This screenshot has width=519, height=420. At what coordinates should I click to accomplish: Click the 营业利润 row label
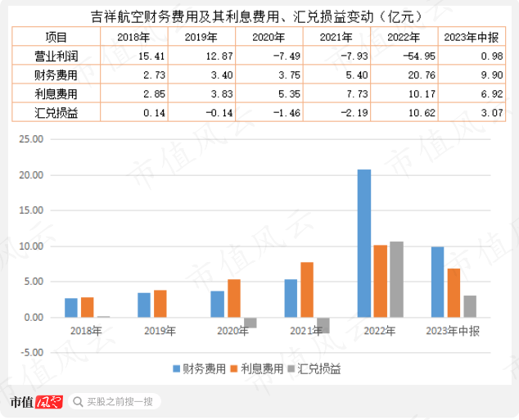56,56
